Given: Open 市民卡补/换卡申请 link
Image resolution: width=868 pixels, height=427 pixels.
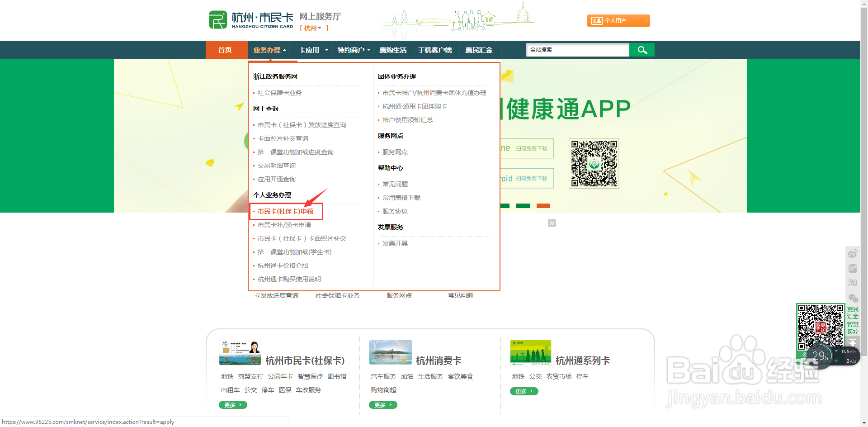Looking at the screenshot, I should tap(284, 225).
